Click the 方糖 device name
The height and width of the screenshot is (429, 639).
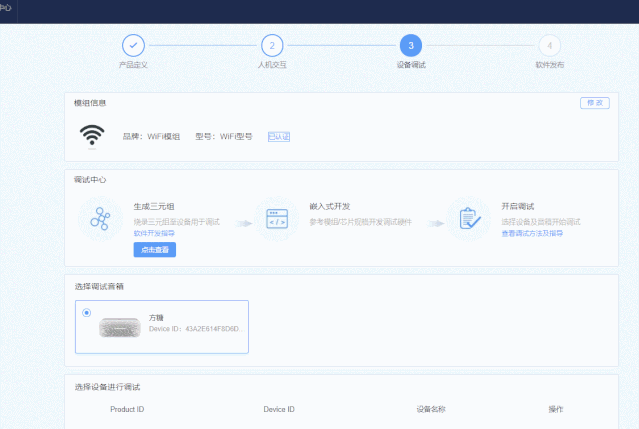pyautogui.click(x=156, y=318)
